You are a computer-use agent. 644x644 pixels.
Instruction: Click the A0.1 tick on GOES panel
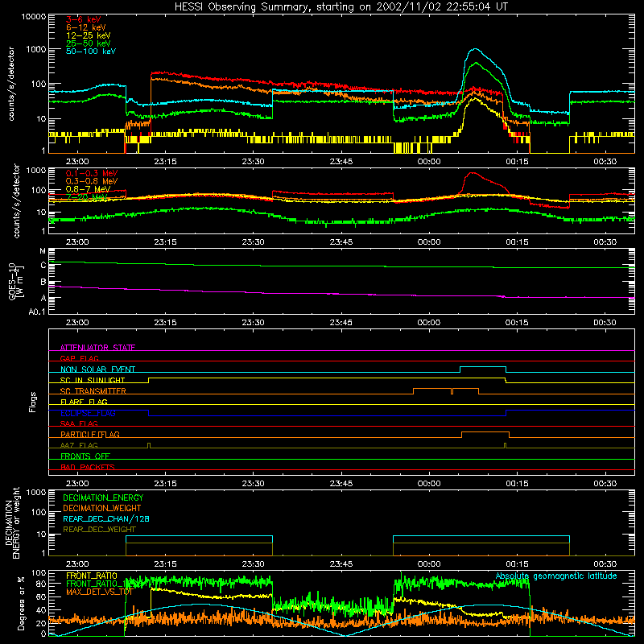37,312
